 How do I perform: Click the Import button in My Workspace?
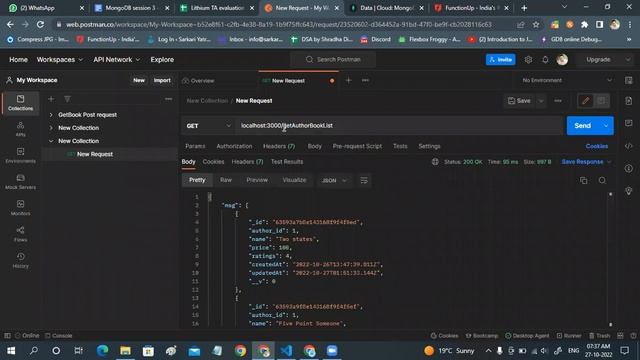click(x=162, y=80)
